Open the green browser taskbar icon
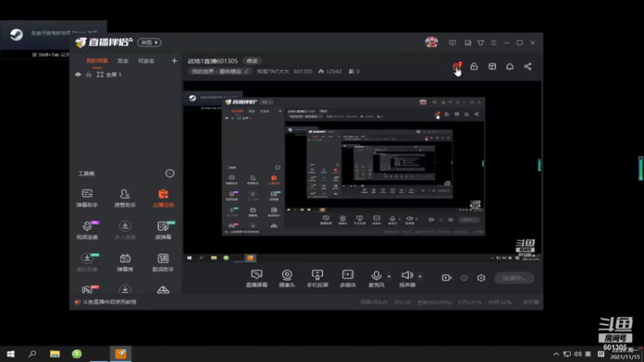The width and height of the screenshot is (644, 362). (76, 354)
